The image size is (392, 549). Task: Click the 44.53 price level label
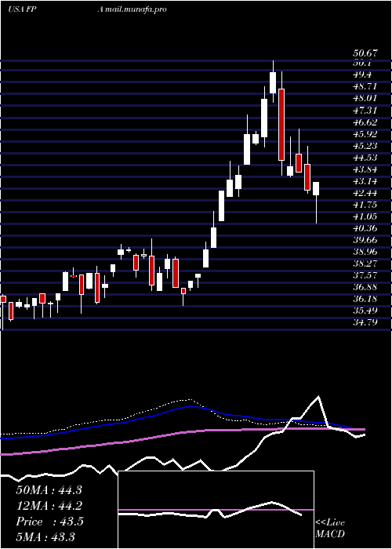coord(365,158)
